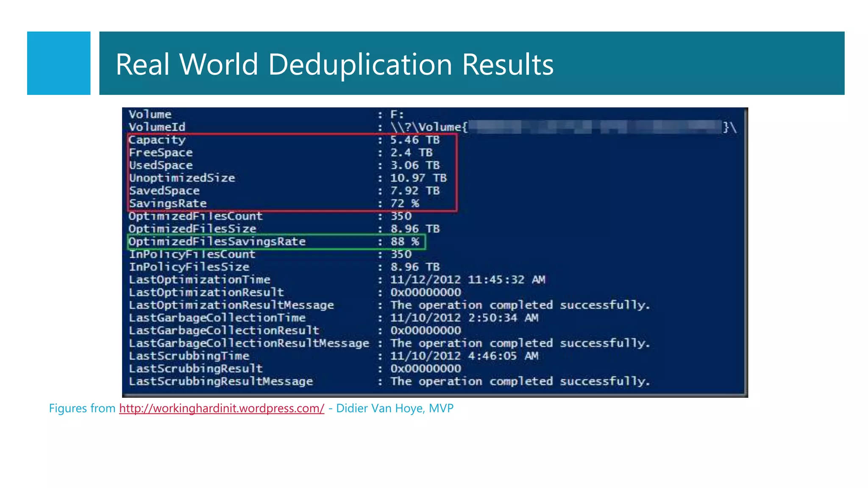The width and height of the screenshot is (868, 488).
Task: Click the LastScrubbingResult label
Action: point(196,369)
